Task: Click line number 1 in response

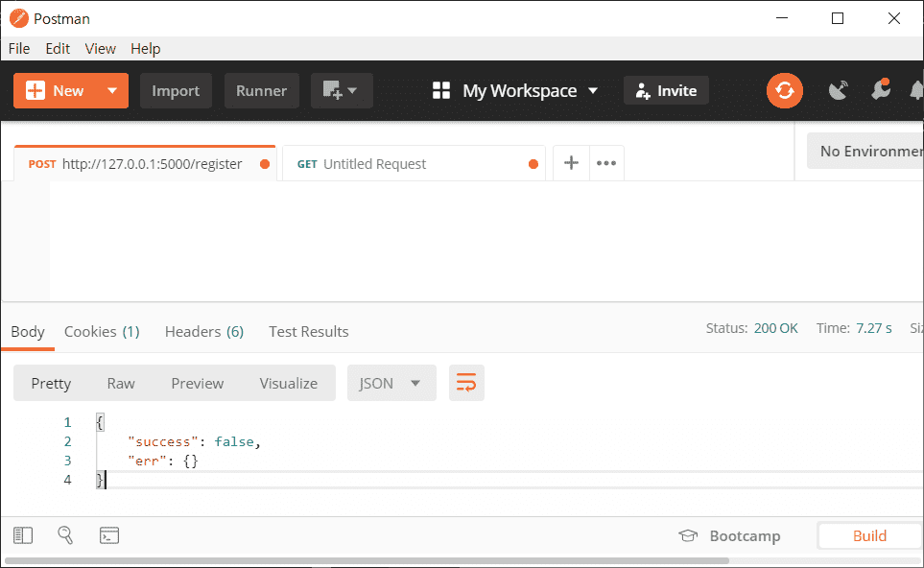Action: pyautogui.click(x=68, y=422)
